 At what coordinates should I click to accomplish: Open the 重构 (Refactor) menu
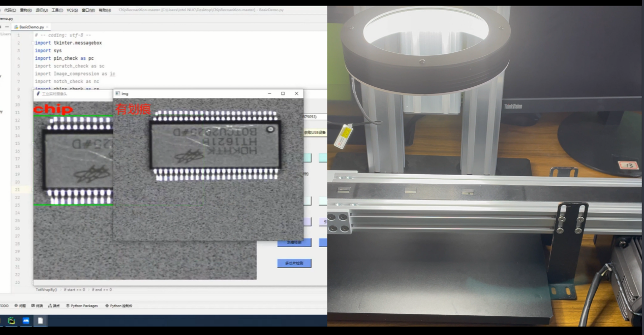26,10
